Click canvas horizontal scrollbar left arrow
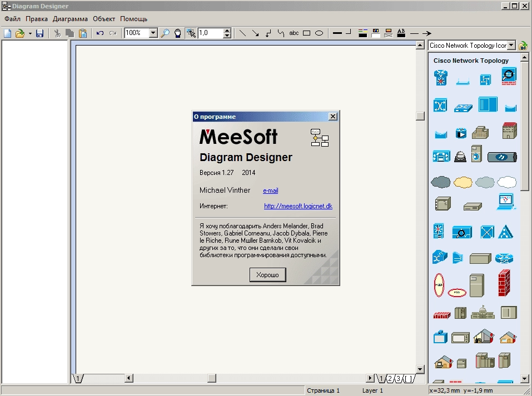Screen dimensions: 532x396 pos(129,378)
